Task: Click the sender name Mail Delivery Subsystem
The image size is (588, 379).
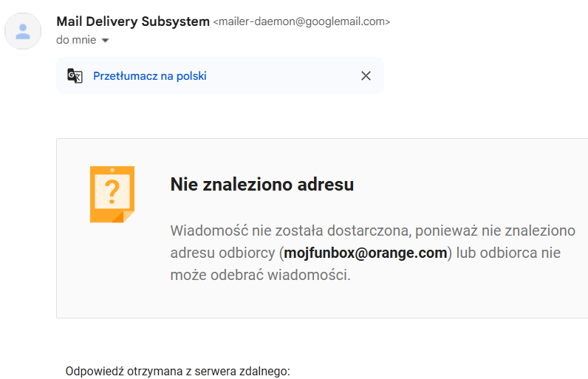Action: pyautogui.click(x=133, y=21)
